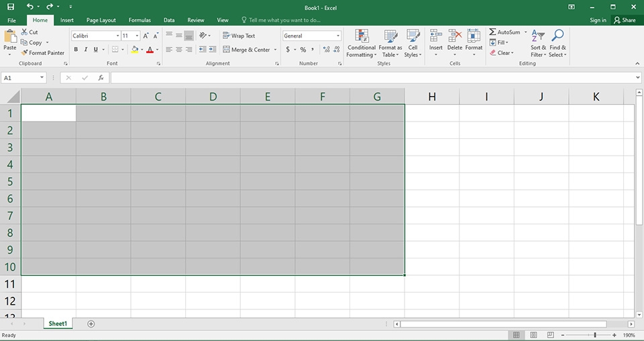Decrease font size with the smaller A icon
Image resolution: width=644 pixels, height=341 pixels.
[156, 36]
